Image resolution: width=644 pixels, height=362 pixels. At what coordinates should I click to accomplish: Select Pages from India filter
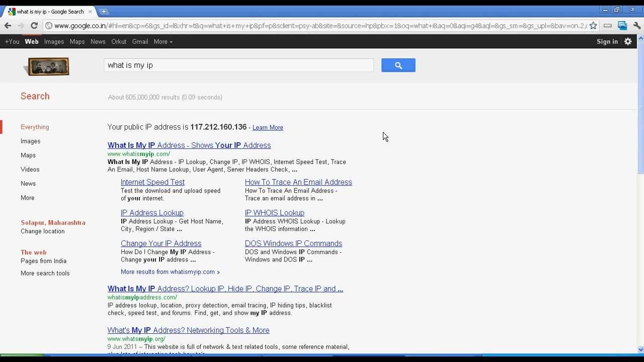coord(43,261)
